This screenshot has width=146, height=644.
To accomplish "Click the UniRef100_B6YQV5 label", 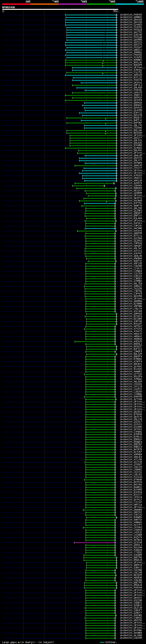I will (x=131, y=575).
